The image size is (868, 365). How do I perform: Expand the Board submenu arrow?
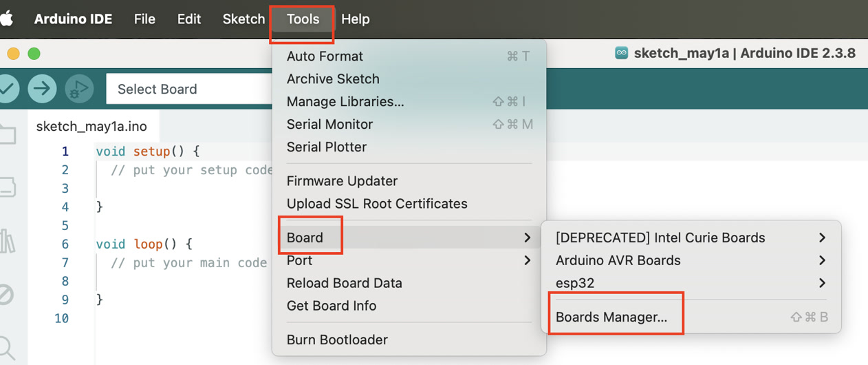[x=527, y=238]
